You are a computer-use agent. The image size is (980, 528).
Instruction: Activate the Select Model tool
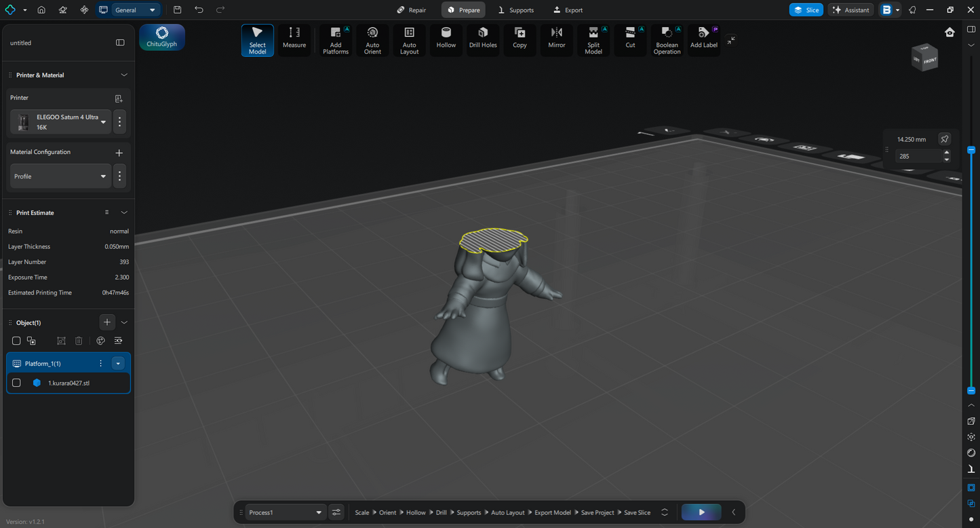click(x=258, y=41)
